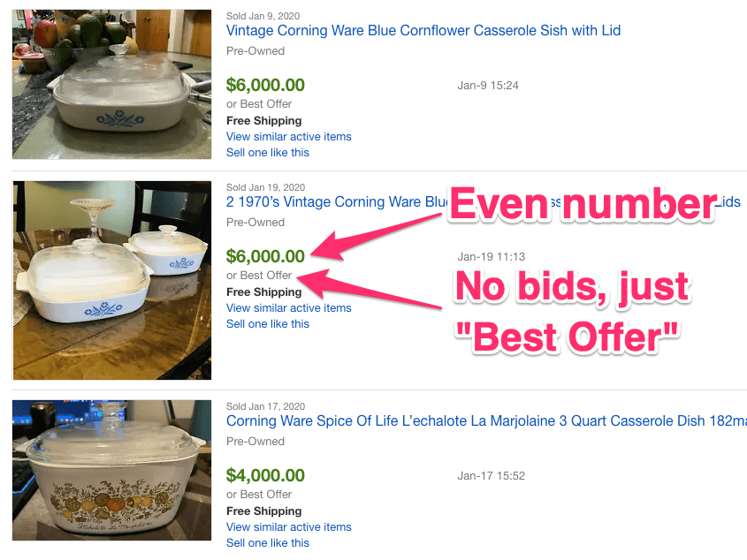Click the Spice Of Life casserole thumbnail
The image size is (747, 560).
pyautogui.click(x=112, y=471)
